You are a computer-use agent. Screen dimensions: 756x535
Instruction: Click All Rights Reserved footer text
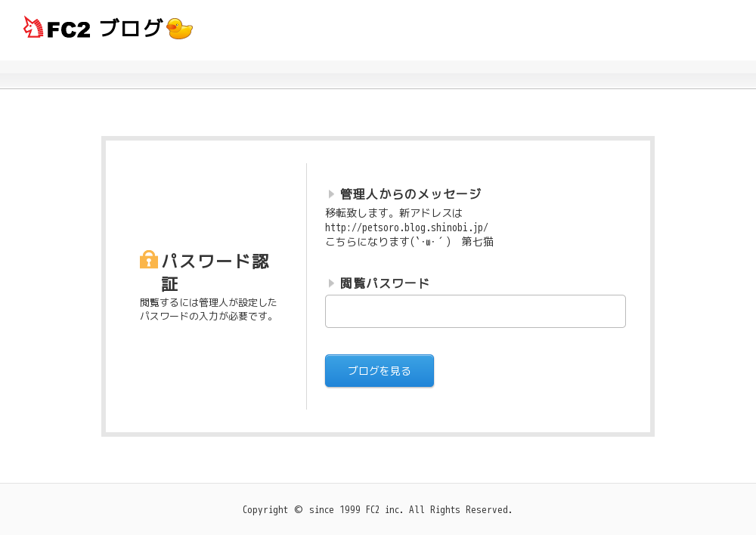(460, 510)
